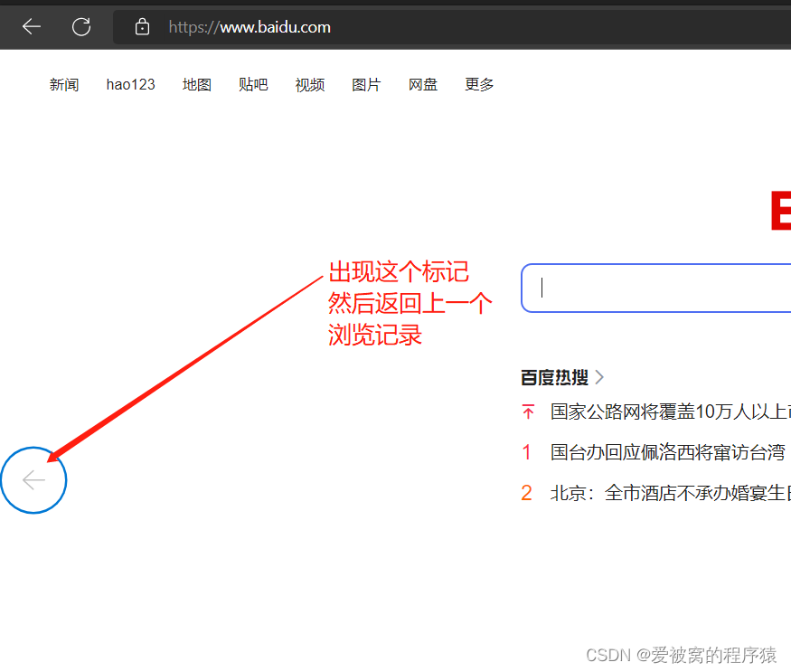Click inside the Baidu search box
The width and height of the screenshot is (791, 672).
[x=655, y=288]
